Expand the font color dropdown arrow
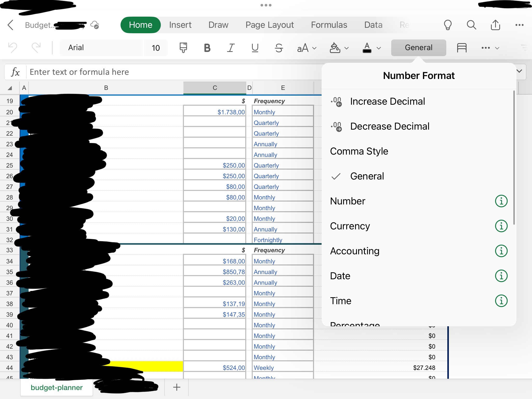Image resolution: width=532 pixels, height=399 pixels. tap(379, 48)
